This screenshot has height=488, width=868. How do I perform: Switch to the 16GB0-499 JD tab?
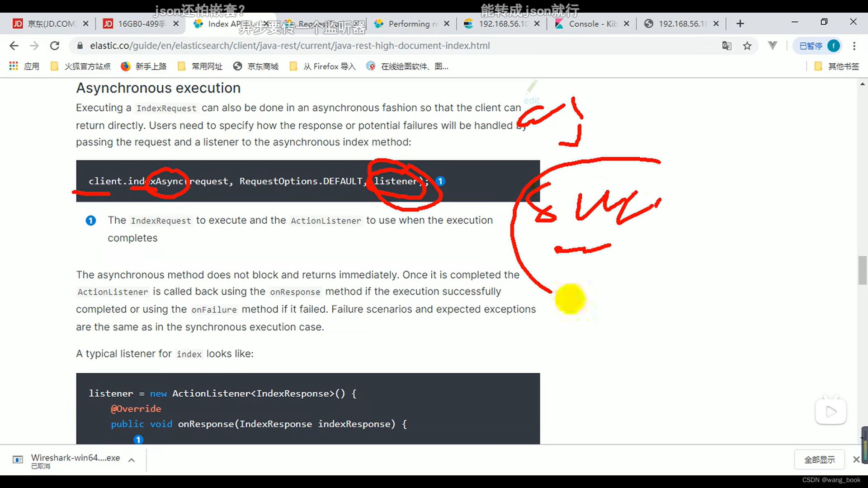pyautogui.click(x=136, y=23)
